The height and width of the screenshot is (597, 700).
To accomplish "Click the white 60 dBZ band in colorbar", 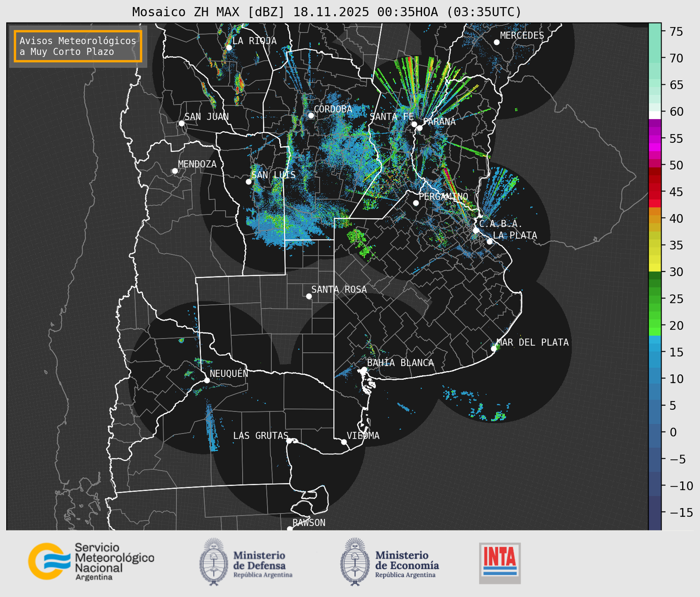I will pyautogui.click(x=655, y=115).
